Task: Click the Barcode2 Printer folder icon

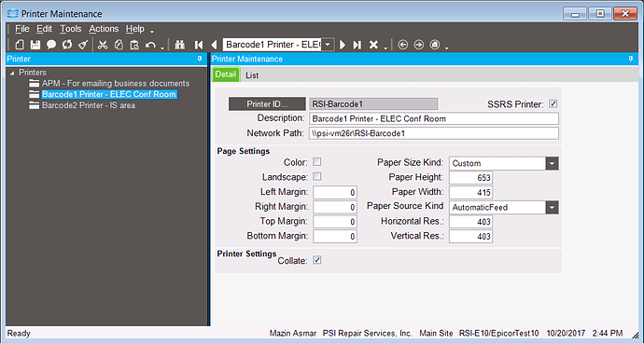Action: [x=35, y=105]
